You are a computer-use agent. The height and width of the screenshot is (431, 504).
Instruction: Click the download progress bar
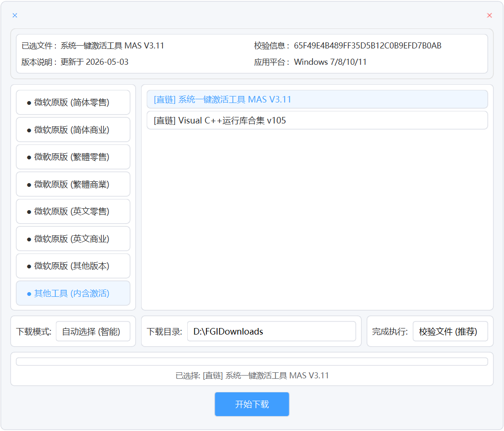coord(252,362)
